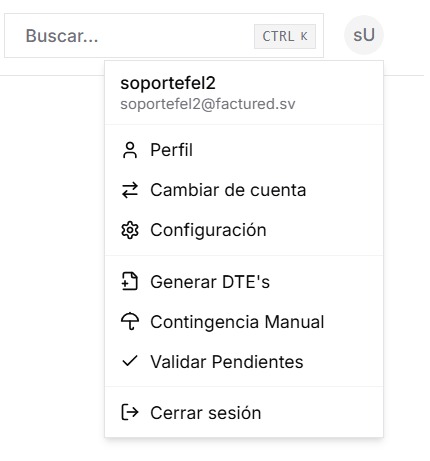430x461 pixels.
Task: Click the soportefel2@factured.sv email text
Action: (x=208, y=104)
